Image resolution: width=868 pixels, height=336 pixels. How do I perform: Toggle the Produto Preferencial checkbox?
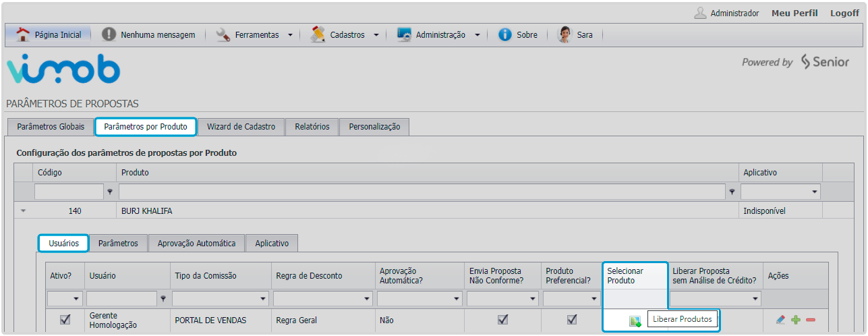(x=572, y=320)
